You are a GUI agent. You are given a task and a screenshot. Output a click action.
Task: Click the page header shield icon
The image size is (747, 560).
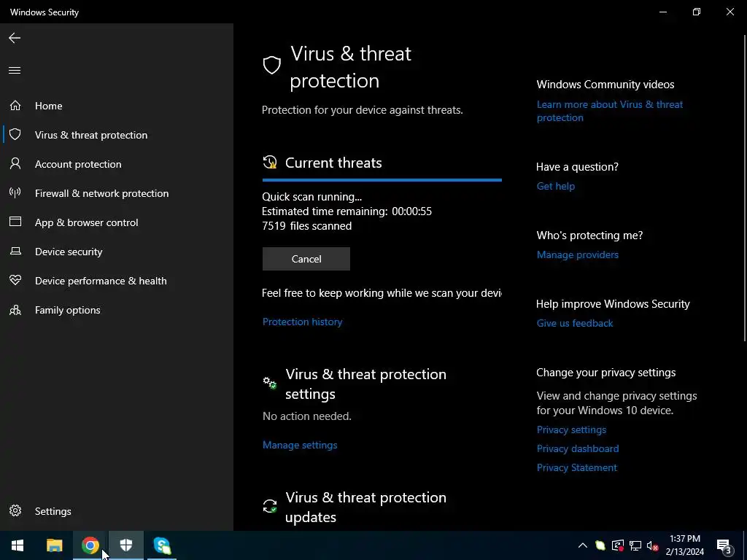pos(272,65)
